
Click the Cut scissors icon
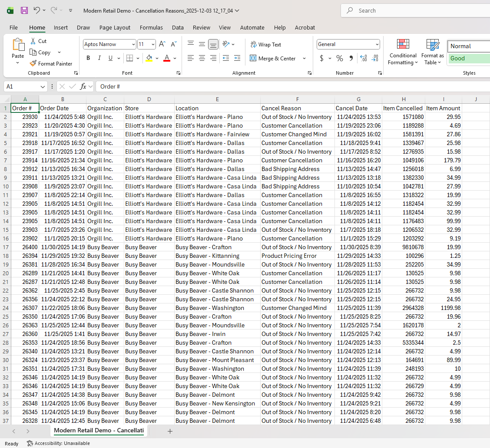[33, 41]
